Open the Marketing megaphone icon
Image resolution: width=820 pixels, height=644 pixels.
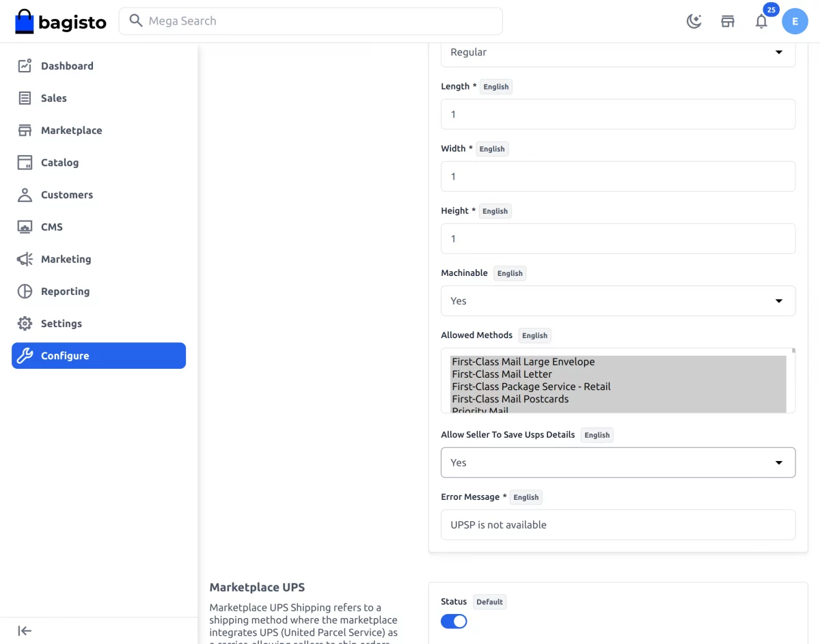[x=25, y=259]
